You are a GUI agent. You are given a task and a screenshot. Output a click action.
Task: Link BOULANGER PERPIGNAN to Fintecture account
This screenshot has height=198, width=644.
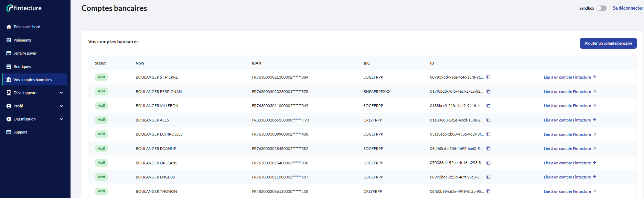pos(570,92)
